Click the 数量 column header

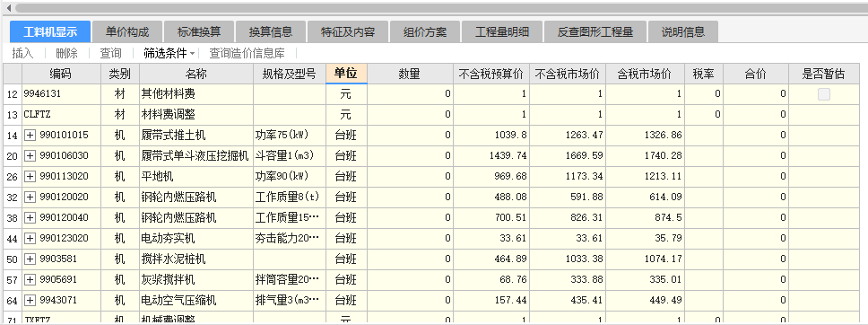pos(410,74)
